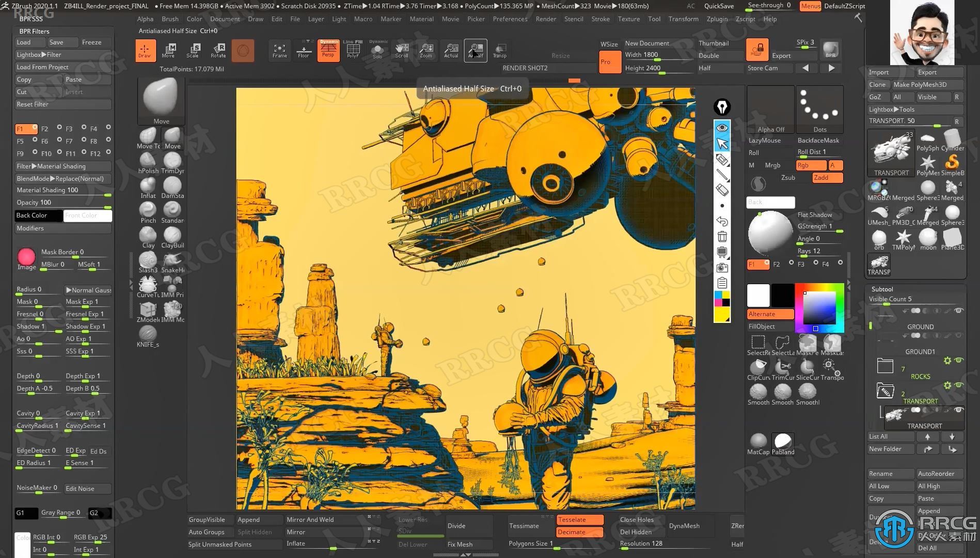
Task: Click the AAHalf antialiased half icon
Action: 476,51
